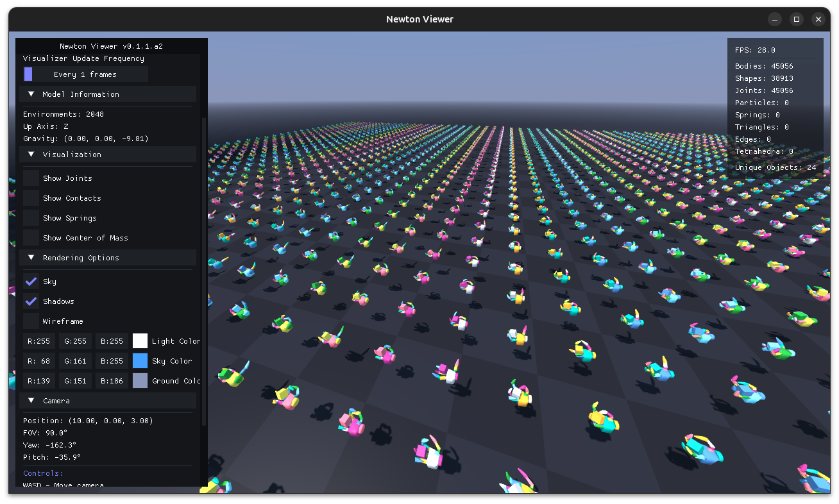Click the Light Color G:255 field

75,341
